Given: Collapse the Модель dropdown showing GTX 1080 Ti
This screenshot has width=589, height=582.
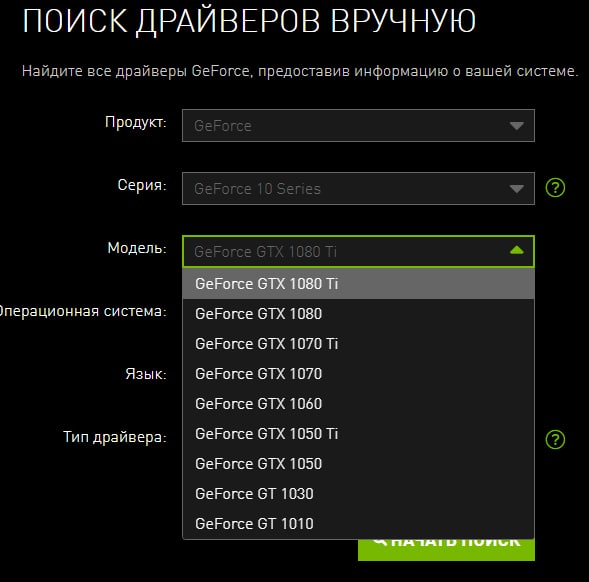Looking at the screenshot, I should (x=358, y=251).
